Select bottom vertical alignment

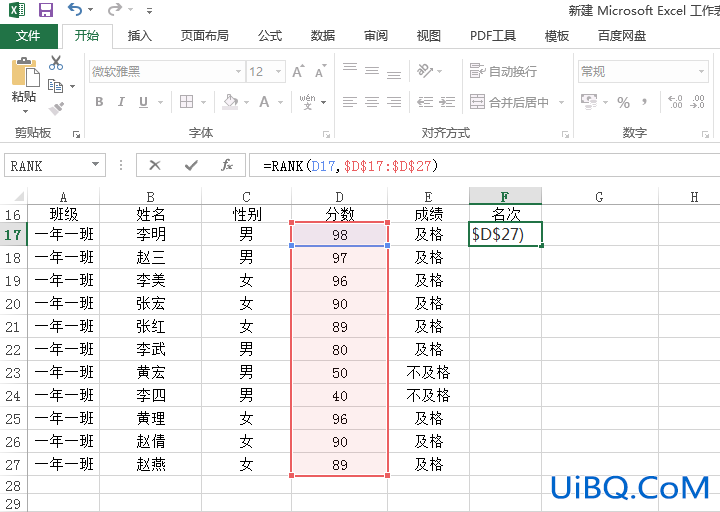(394, 73)
